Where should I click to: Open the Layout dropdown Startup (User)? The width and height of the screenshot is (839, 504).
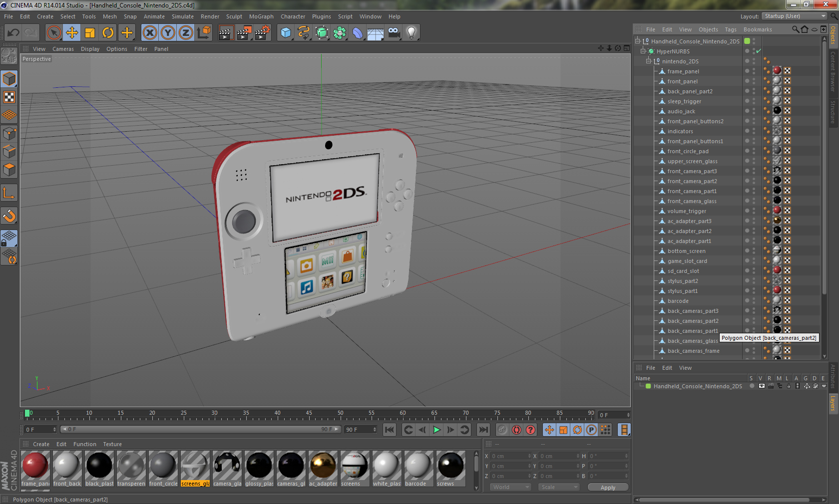click(795, 16)
